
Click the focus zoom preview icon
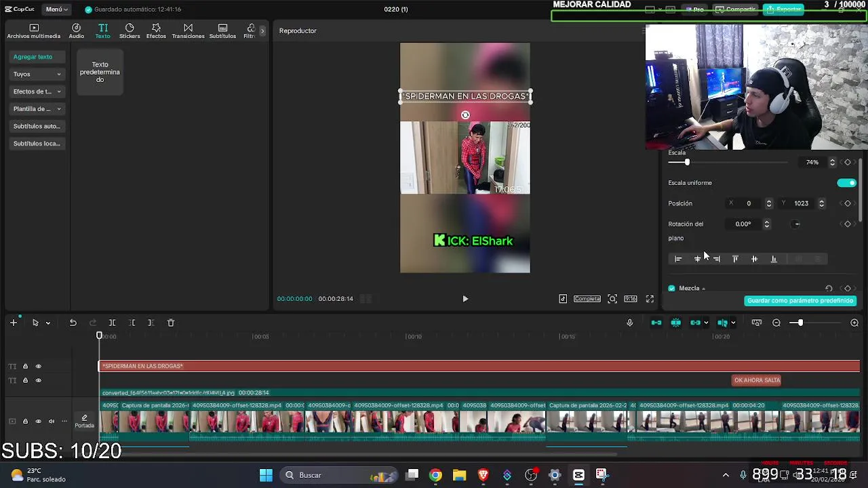tap(612, 299)
